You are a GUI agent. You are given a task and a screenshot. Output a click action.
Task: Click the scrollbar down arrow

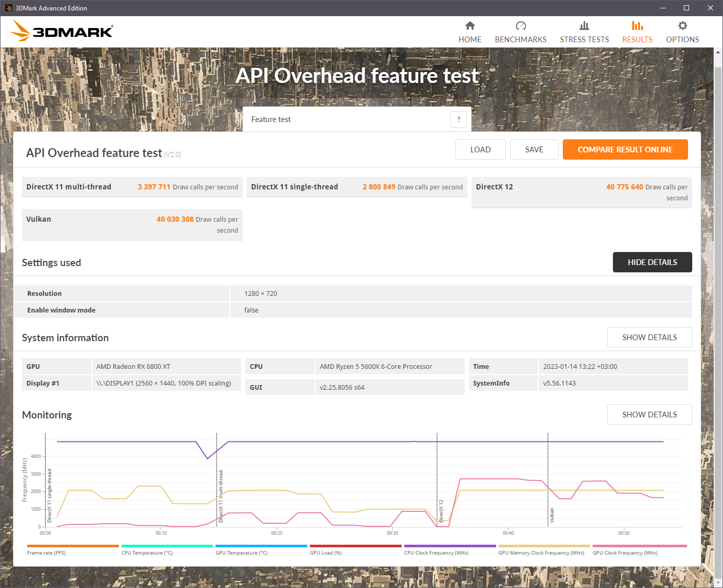click(718, 583)
